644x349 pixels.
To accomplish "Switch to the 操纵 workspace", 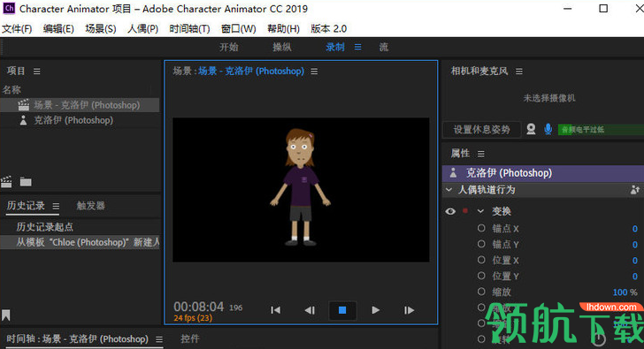I will pos(282,47).
